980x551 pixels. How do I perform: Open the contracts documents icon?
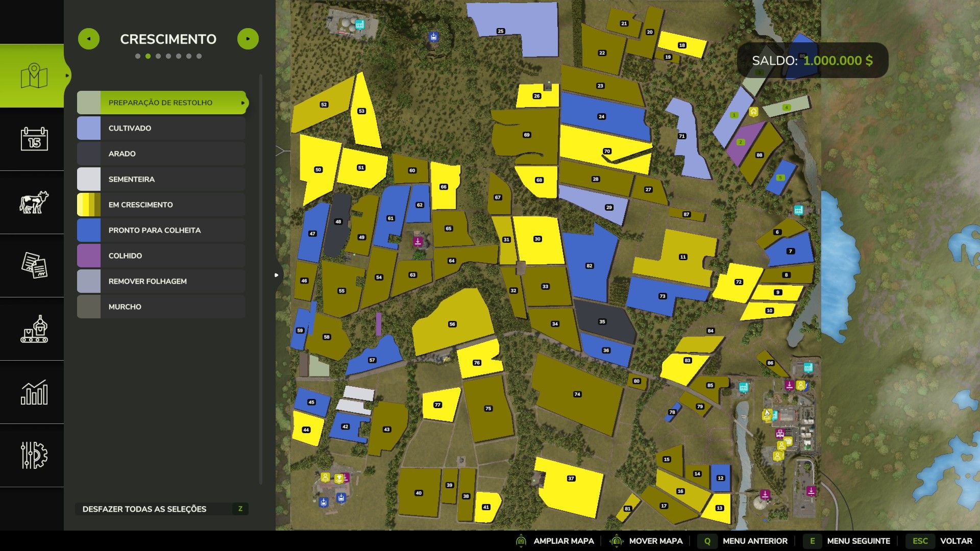click(x=34, y=265)
